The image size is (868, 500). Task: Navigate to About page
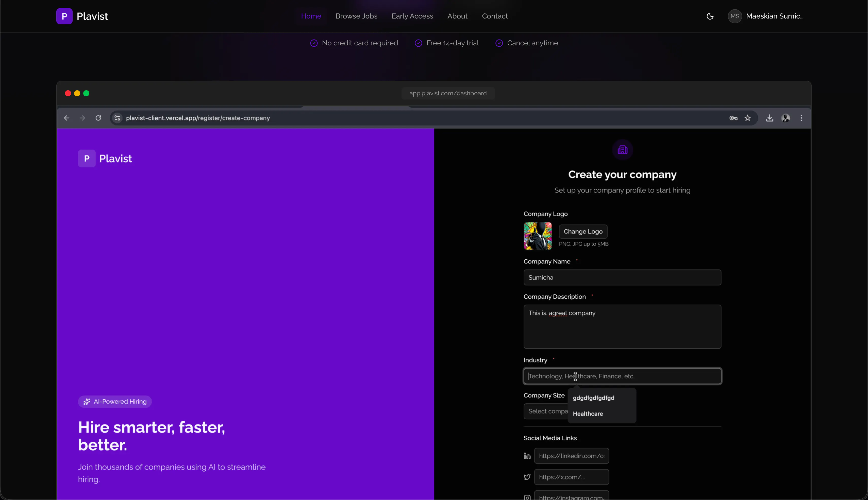tap(457, 16)
